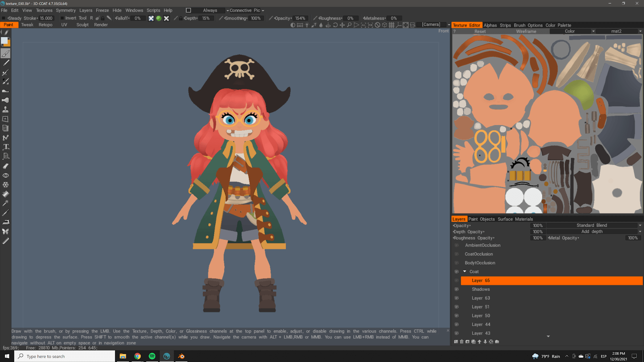Toggle visibility of the Coat group

coord(456,271)
